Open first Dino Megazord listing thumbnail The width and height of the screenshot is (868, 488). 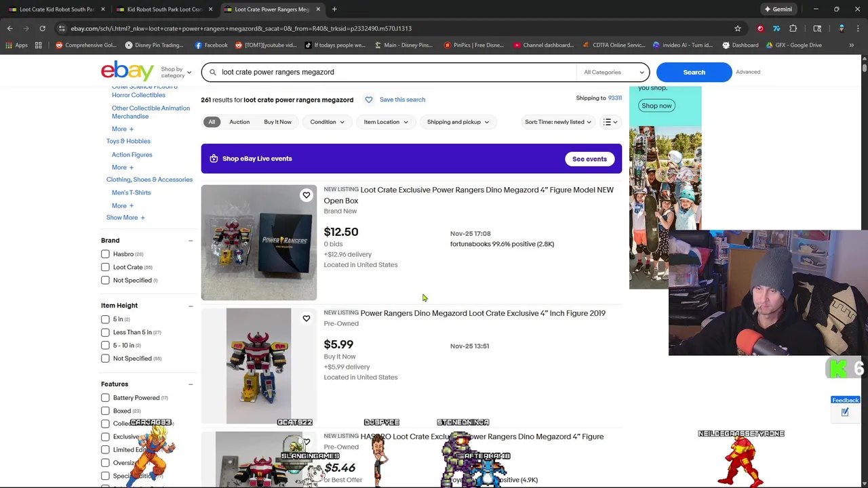[258, 243]
